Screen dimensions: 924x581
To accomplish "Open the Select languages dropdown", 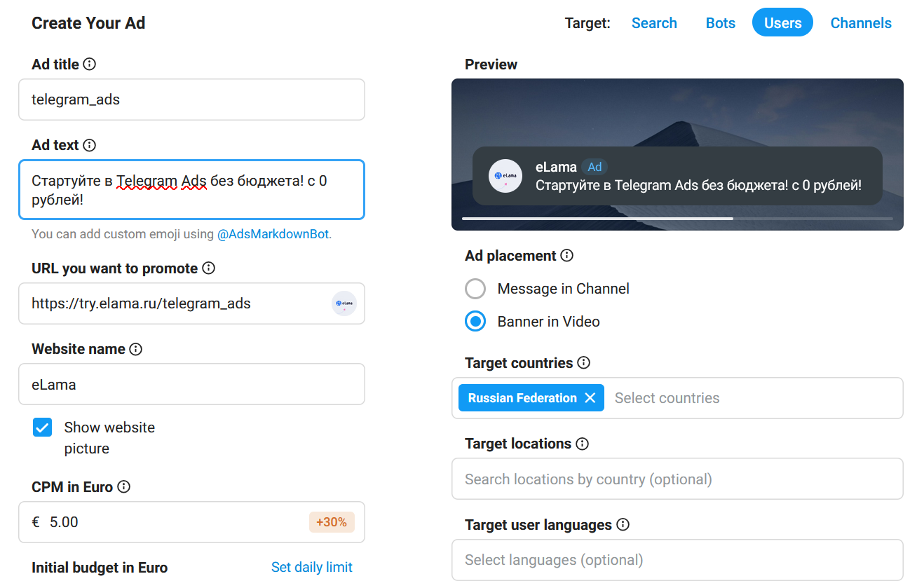I will tap(677, 560).
